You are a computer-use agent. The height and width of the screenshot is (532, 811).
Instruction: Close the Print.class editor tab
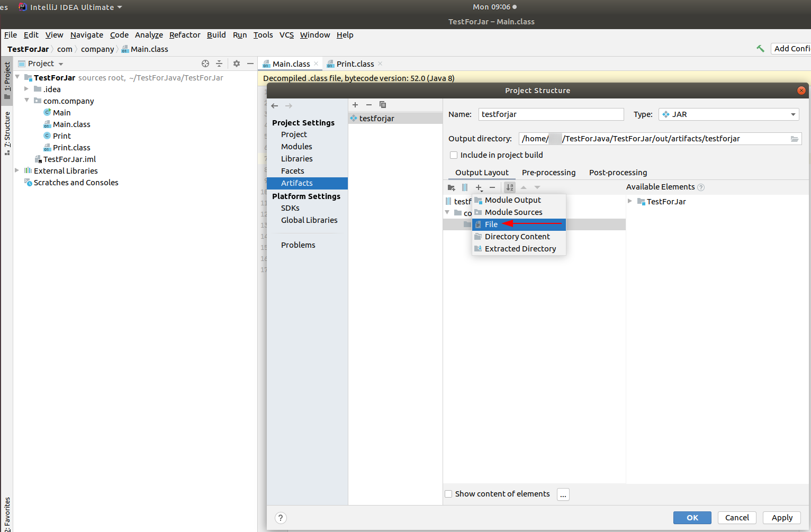pos(380,64)
